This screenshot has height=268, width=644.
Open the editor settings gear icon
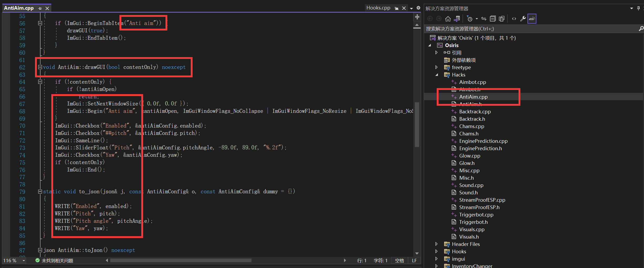[x=418, y=8]
